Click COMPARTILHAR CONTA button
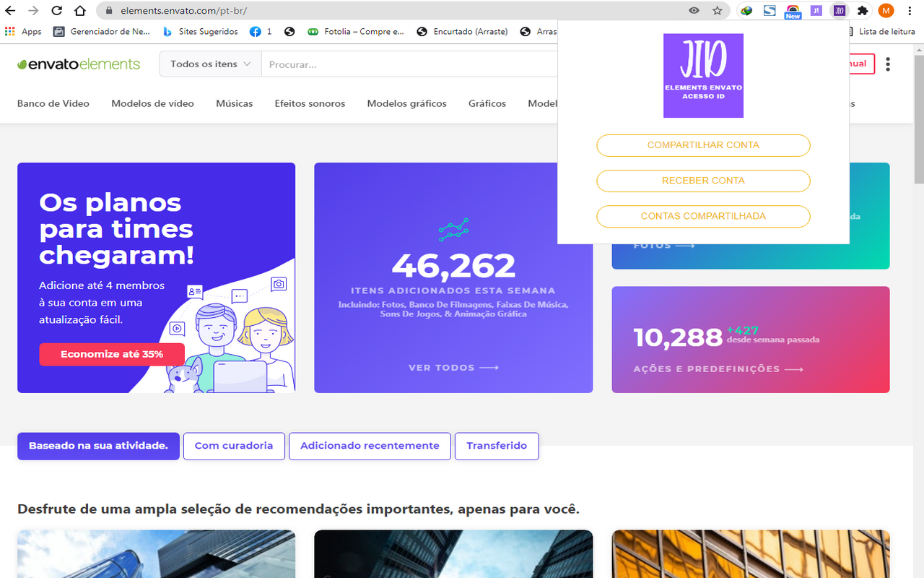This screenshot has width=924, height=578. [703, 145]
